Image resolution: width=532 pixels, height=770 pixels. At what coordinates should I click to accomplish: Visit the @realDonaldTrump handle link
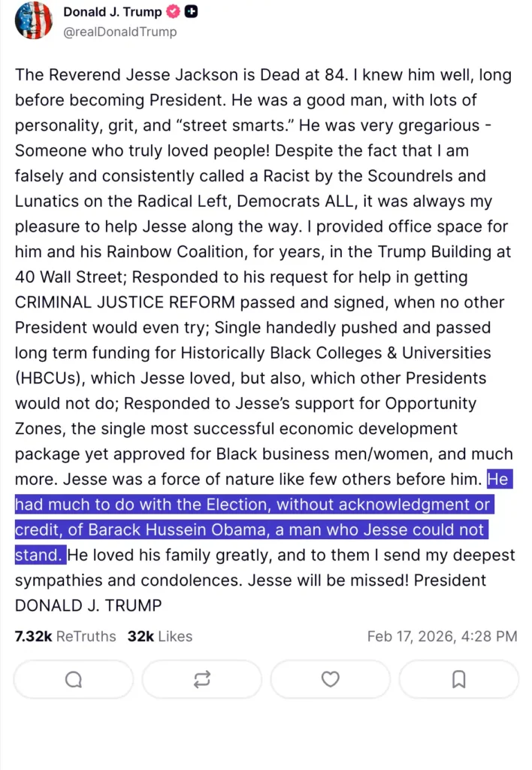click(119, 32)
